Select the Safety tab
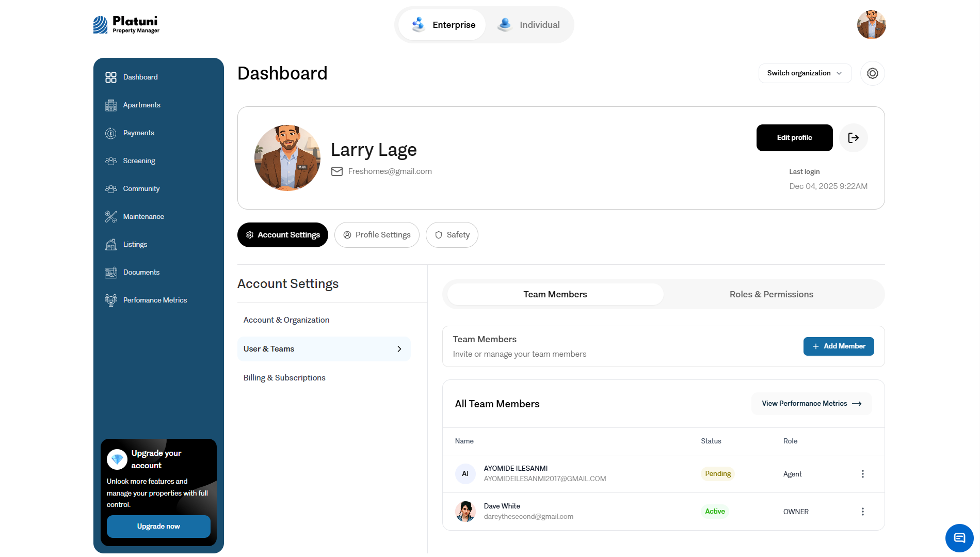The image size is (980, 557). pyautogui.click(x=452, y=235)
